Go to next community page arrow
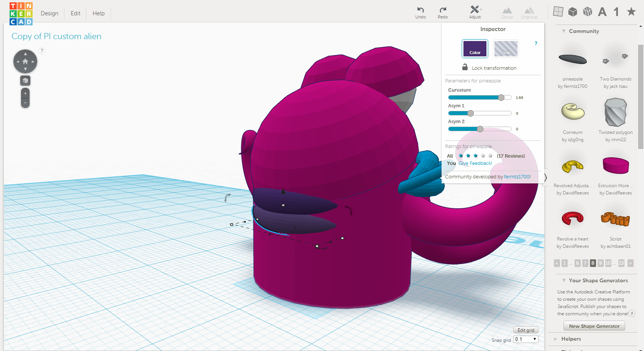 click(631, 263)
